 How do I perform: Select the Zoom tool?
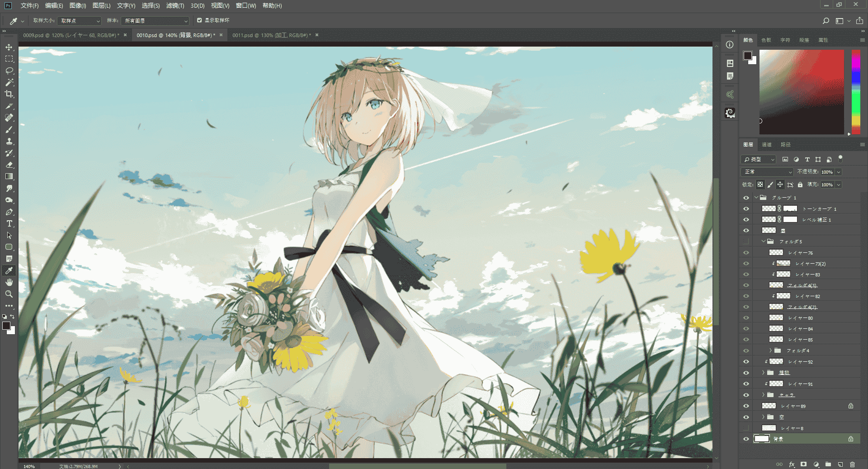click(9, 294)
